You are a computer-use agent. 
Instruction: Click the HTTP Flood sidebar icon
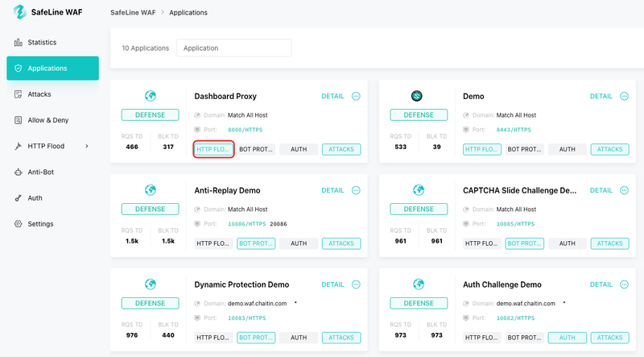click(18, 146)
